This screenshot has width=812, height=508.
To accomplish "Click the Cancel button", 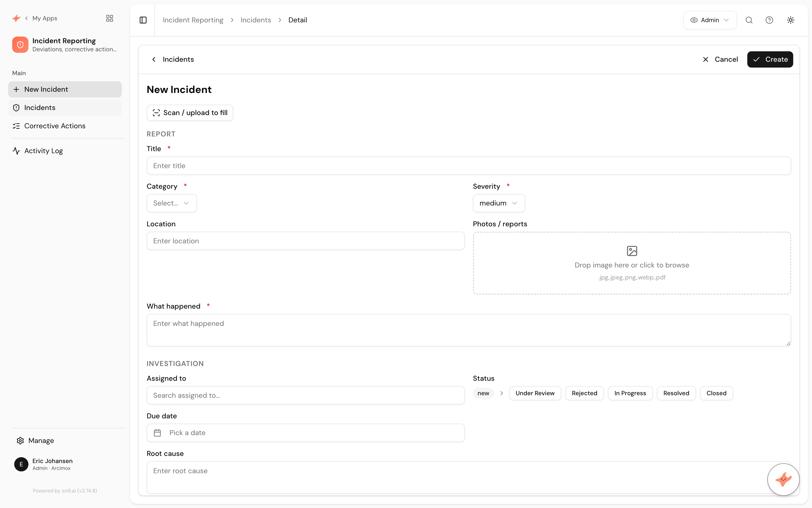I will click(x=720, y=59).
